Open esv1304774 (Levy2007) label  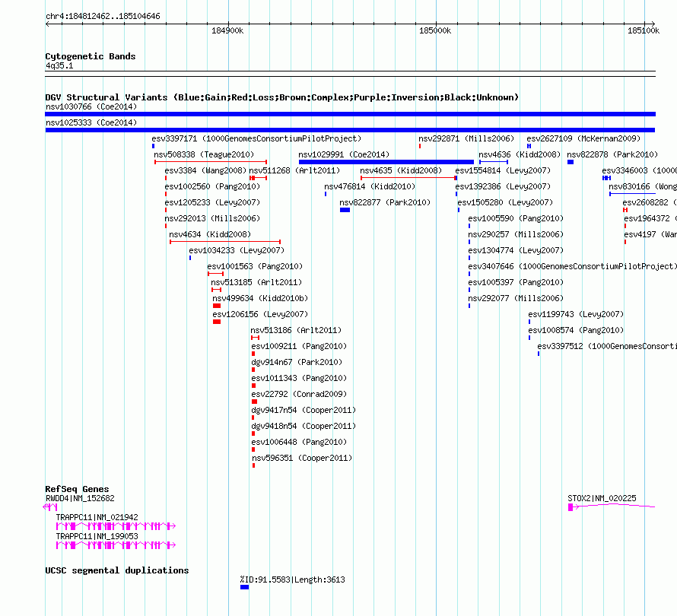516,250
